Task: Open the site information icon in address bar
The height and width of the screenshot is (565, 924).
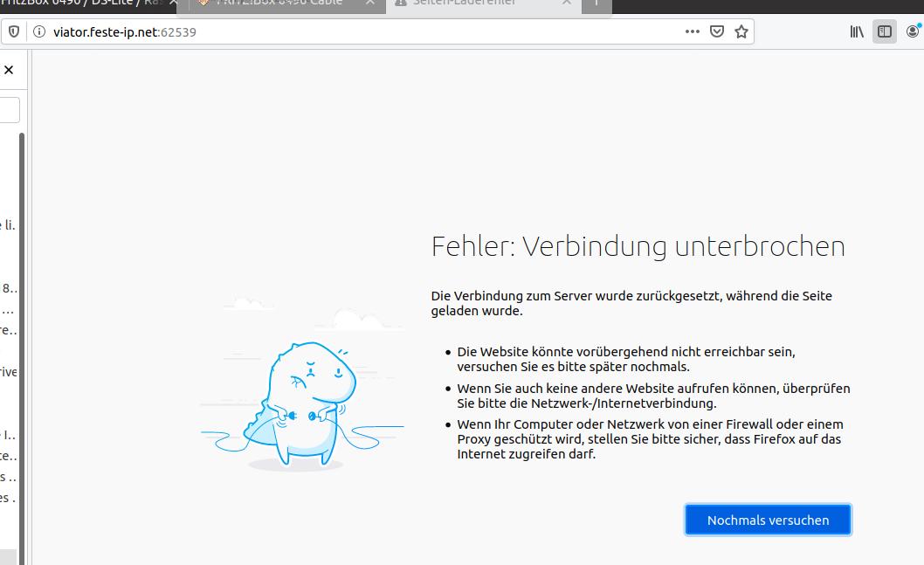Action: (40, 31)
